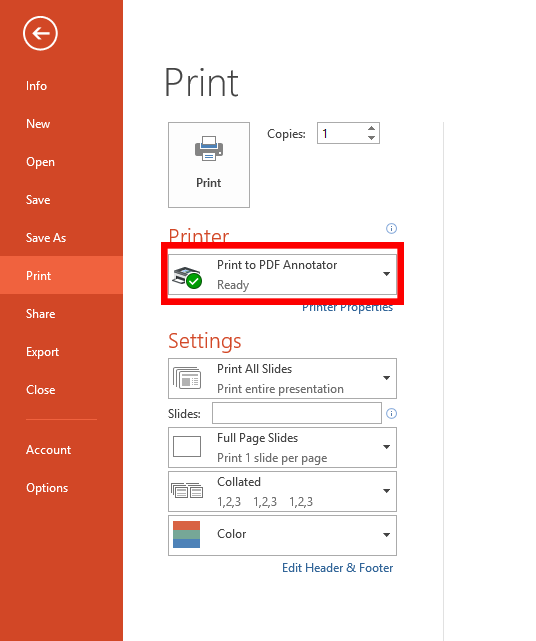Decrease copies with the down spinner arrow
Viewport: 536px width, 641px height.
pos(371,138)
